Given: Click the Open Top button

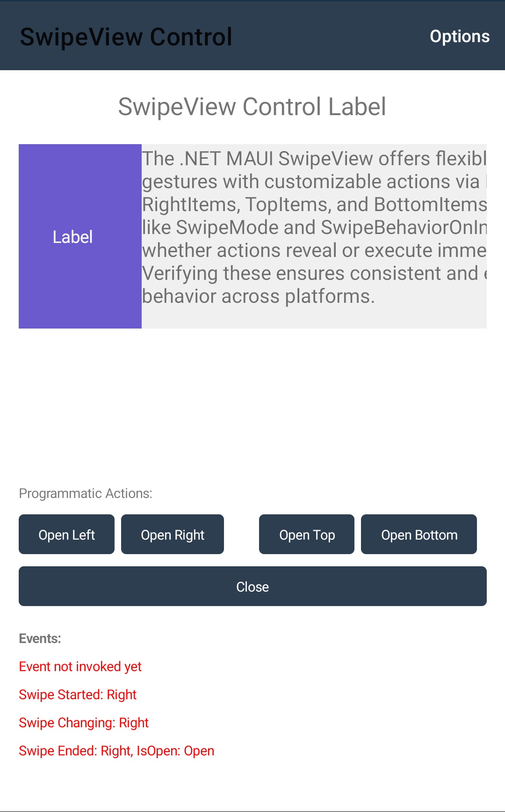Looking at the screenshot, I should pos(307,534).
